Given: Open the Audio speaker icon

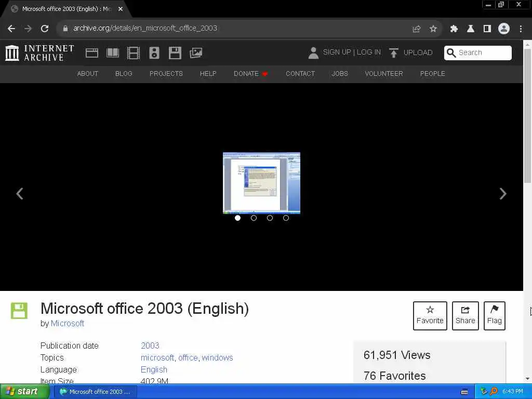Looking at the screenshot, I should (154, 53).
